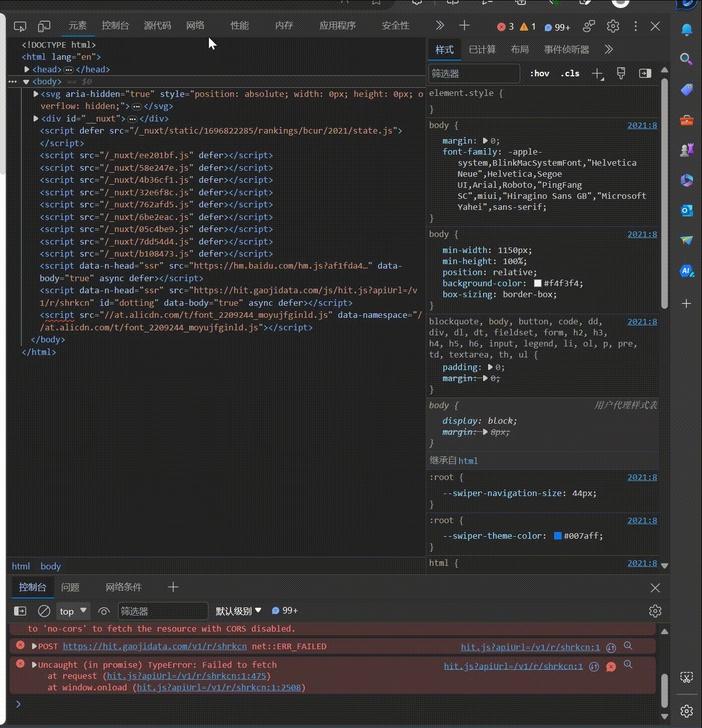Click search magnifier on POST error row

628,646
